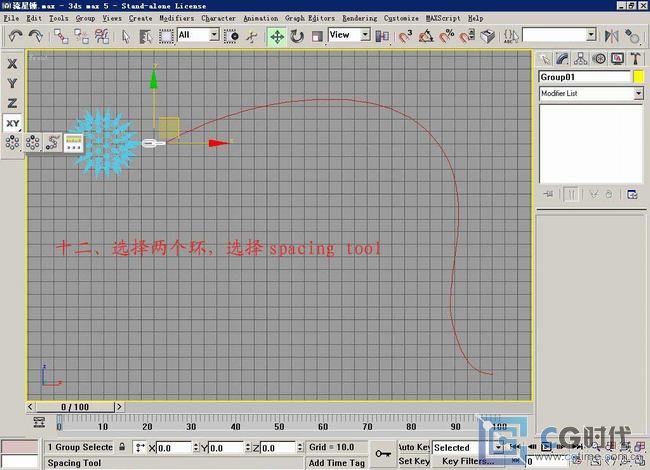
Task: Switch to the Modify panel tab
Action: [562, 59]
